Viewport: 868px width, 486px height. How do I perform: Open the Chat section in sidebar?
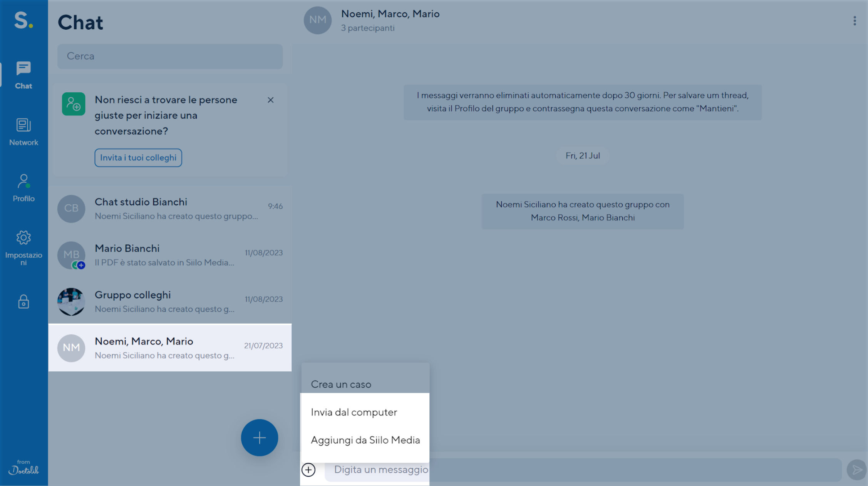(23, 75)
